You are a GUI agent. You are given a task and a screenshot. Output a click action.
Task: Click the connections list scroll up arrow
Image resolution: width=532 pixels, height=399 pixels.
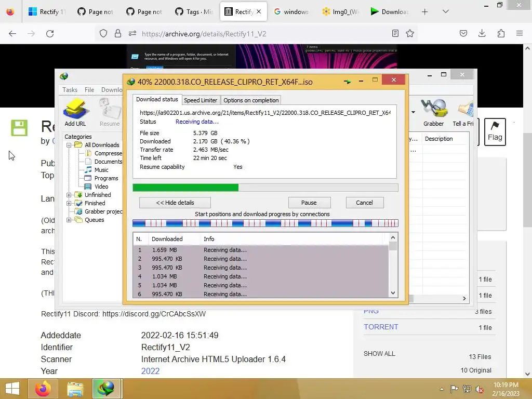pos(393,237)
